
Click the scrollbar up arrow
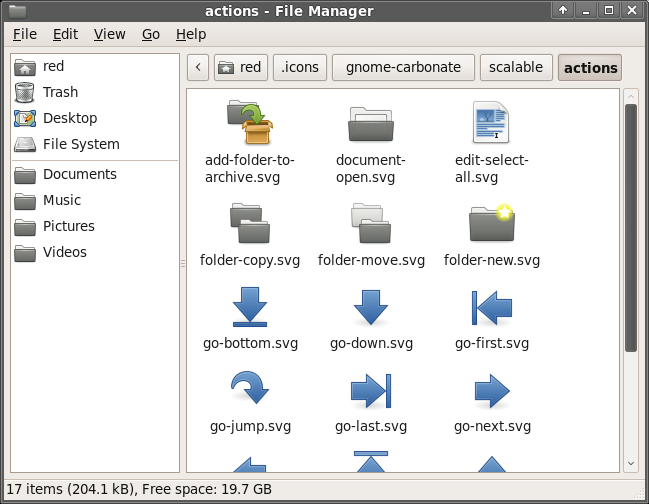630,97
